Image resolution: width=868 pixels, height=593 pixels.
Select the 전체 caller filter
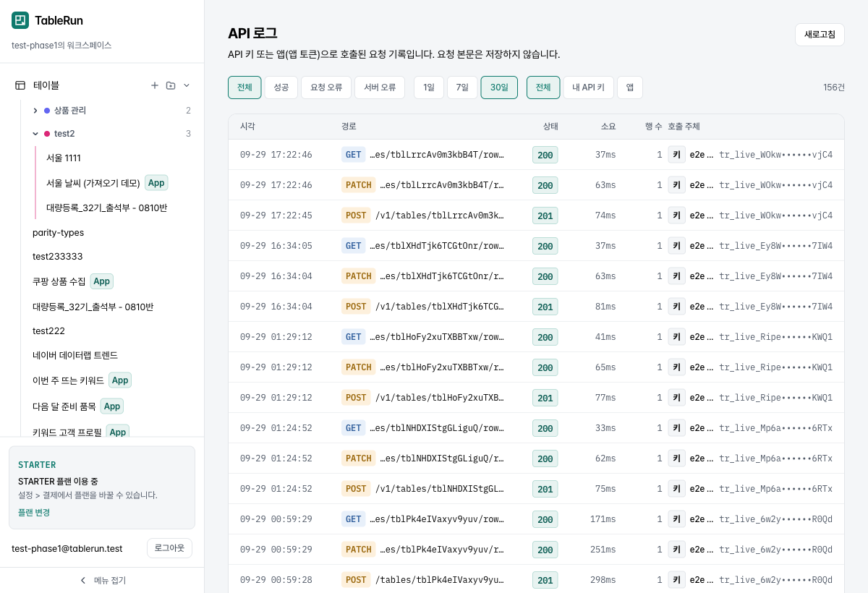pyautogui.click(x=543, y=88)
